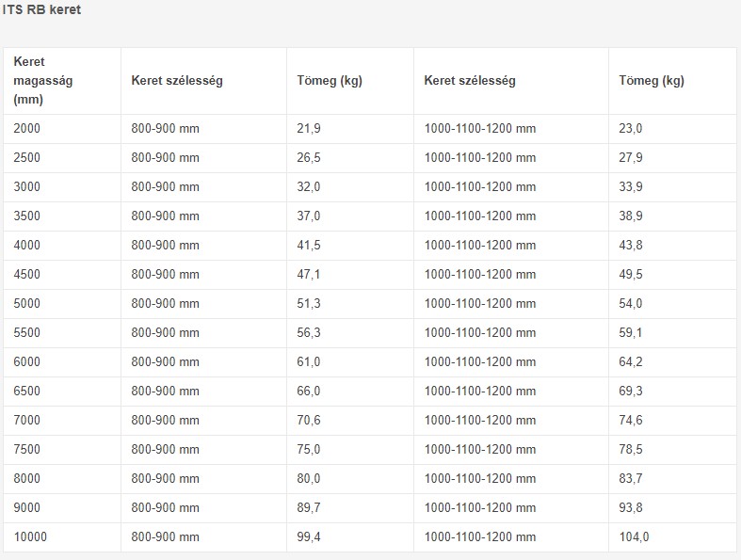Click the 21,9 weight value

(309, 129)
